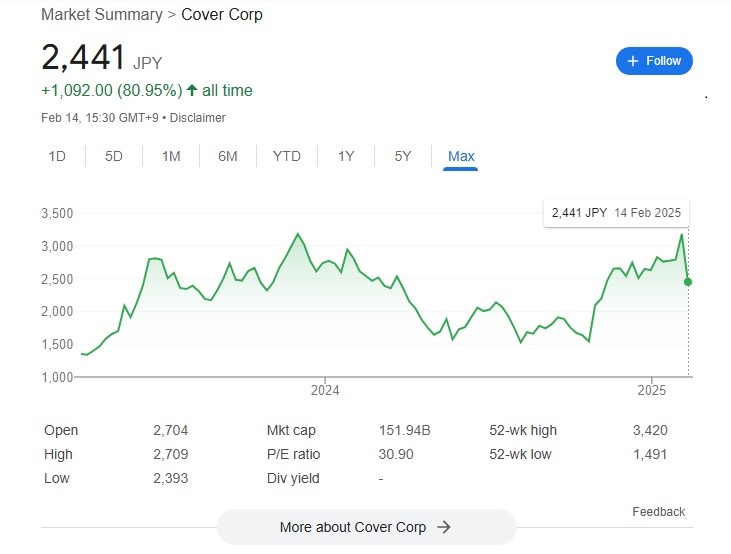Click the green endpoint dot on the chart
This screenshot has width=731, height=554.
[688, 282]
